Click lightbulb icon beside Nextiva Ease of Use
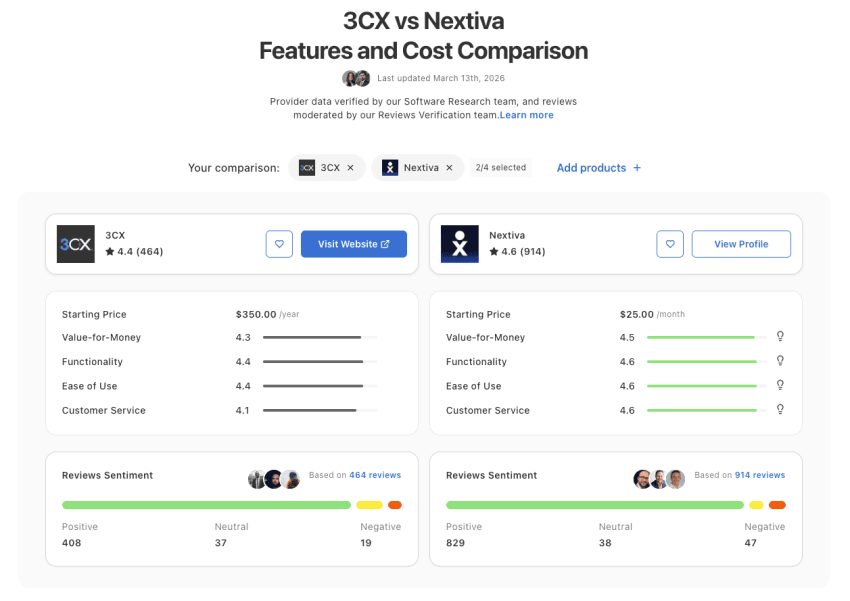 [x=780, y=385]
